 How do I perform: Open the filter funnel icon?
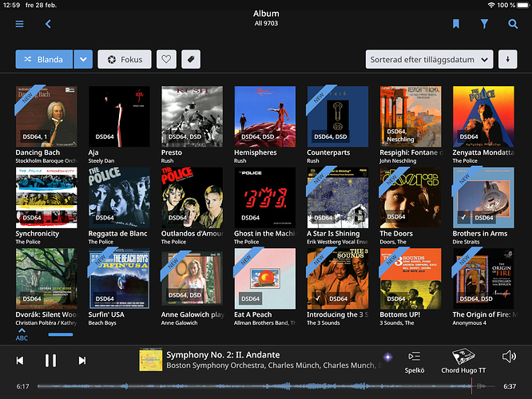click(x=484, y=24)
